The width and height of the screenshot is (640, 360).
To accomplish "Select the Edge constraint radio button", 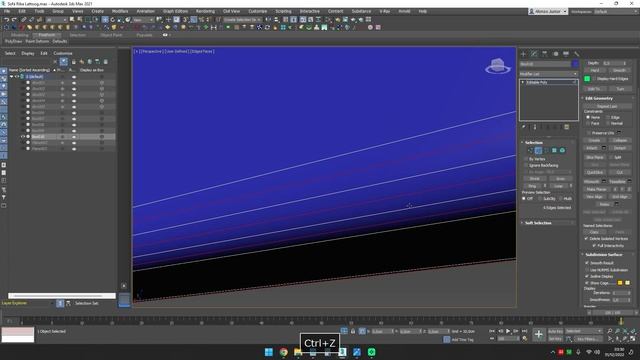I will [608, 118].
